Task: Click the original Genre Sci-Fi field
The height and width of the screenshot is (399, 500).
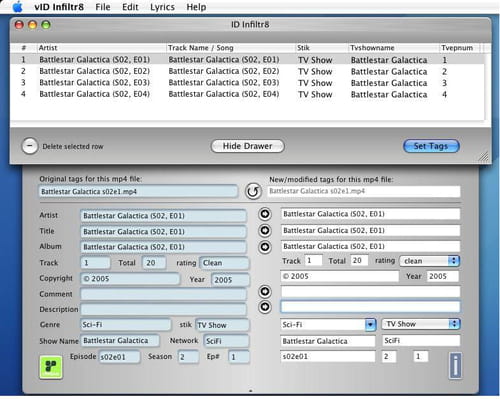Action: 125,325
